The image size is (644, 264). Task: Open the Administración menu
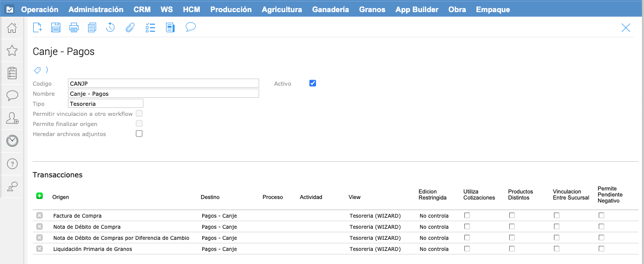click(x=96, y=10)
